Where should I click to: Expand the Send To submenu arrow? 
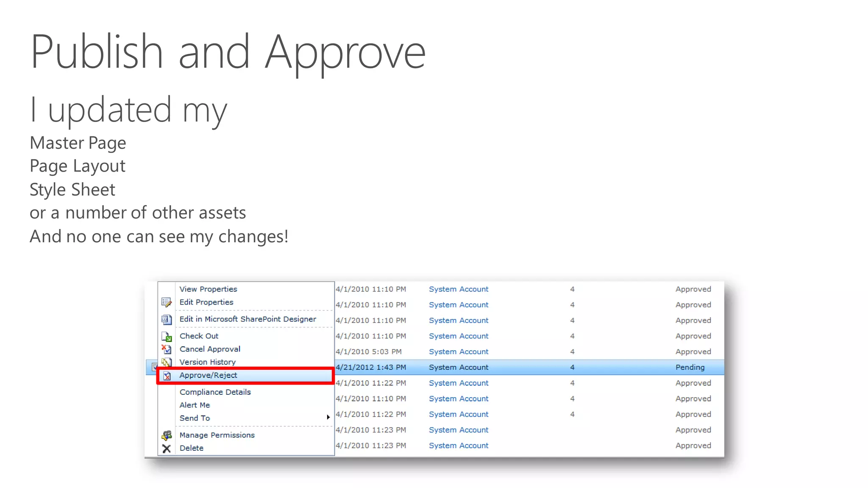328,418
